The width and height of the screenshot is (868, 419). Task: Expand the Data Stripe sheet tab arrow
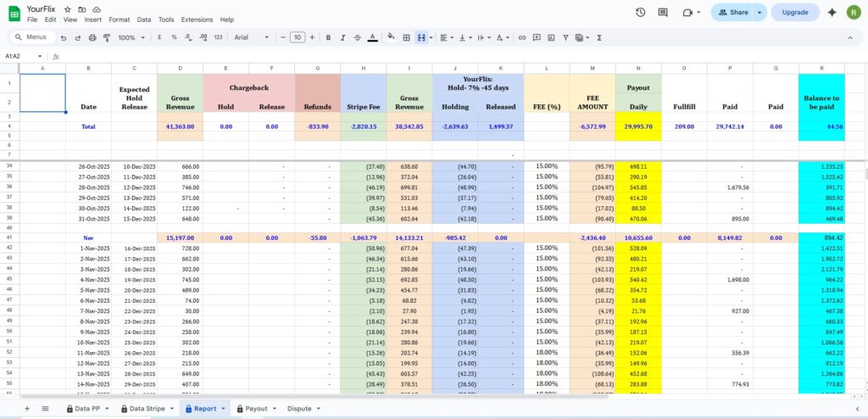171,409
